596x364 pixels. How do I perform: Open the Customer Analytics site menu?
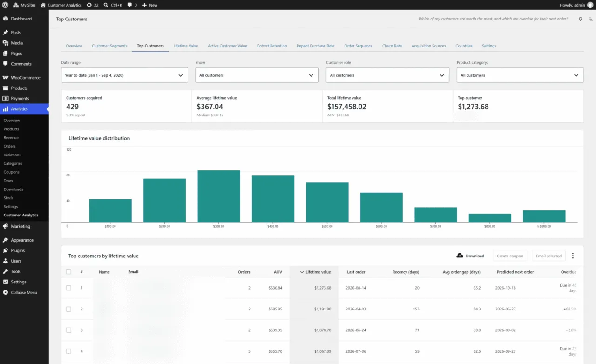[61, 5]
